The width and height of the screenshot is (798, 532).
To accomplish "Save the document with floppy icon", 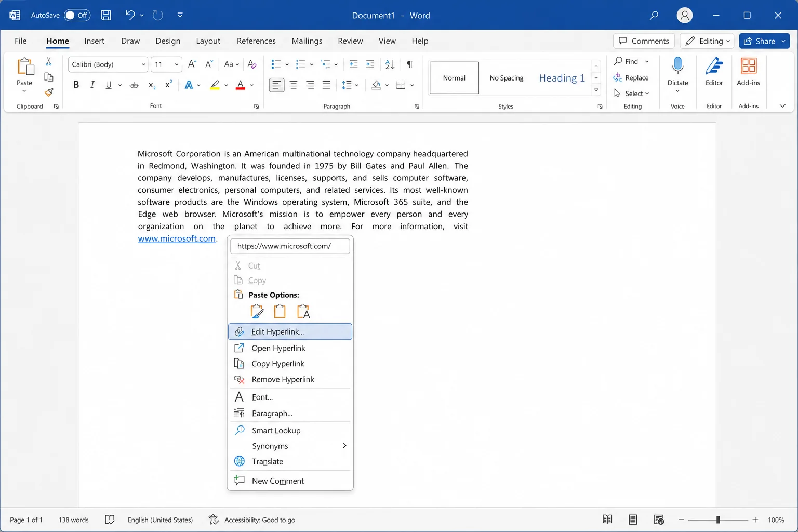I will [x=106, y=15].
